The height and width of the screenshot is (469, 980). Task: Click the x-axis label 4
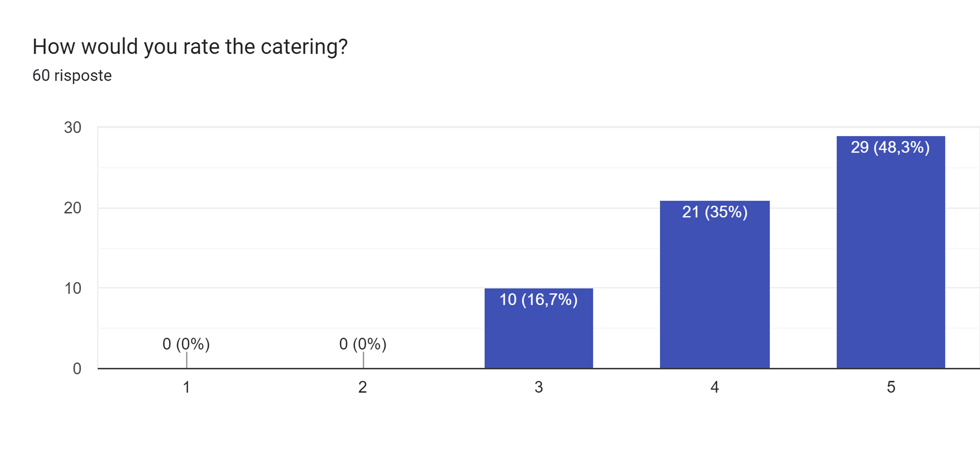(x=714, y=387)
